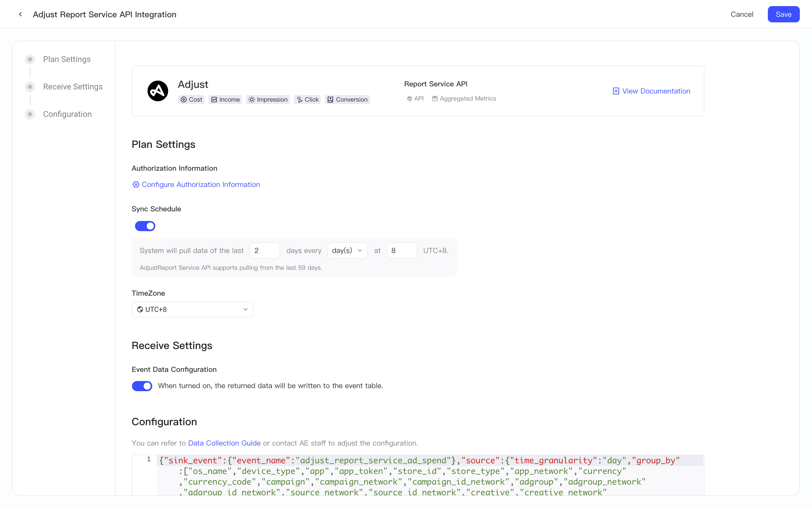Click the Report Service API label
Image resolution: width=812 pixels, height=508 pixels.
tap(435, 84)
